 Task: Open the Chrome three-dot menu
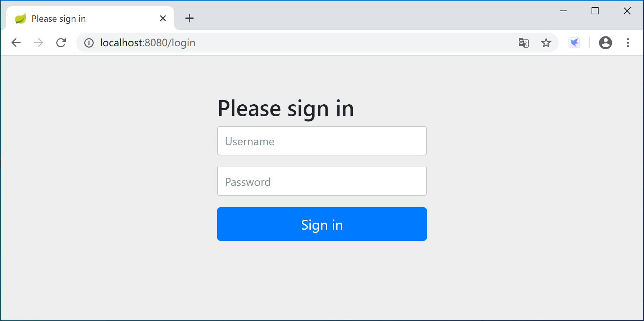[628, 43]
